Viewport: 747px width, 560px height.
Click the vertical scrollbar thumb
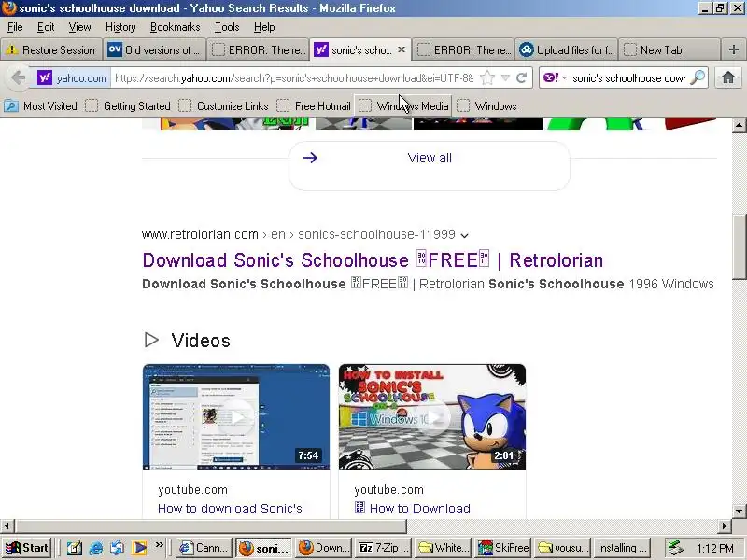click(739, 246)
